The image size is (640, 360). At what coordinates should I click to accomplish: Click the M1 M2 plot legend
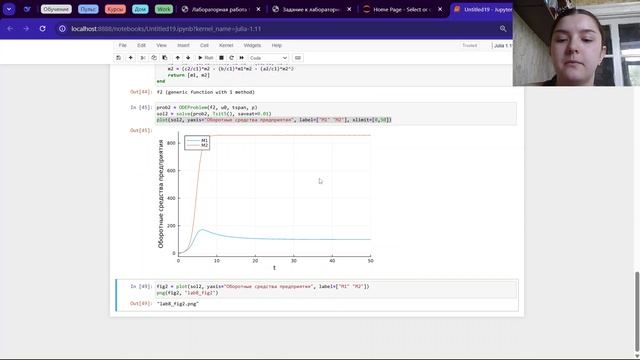pos(197,142)
